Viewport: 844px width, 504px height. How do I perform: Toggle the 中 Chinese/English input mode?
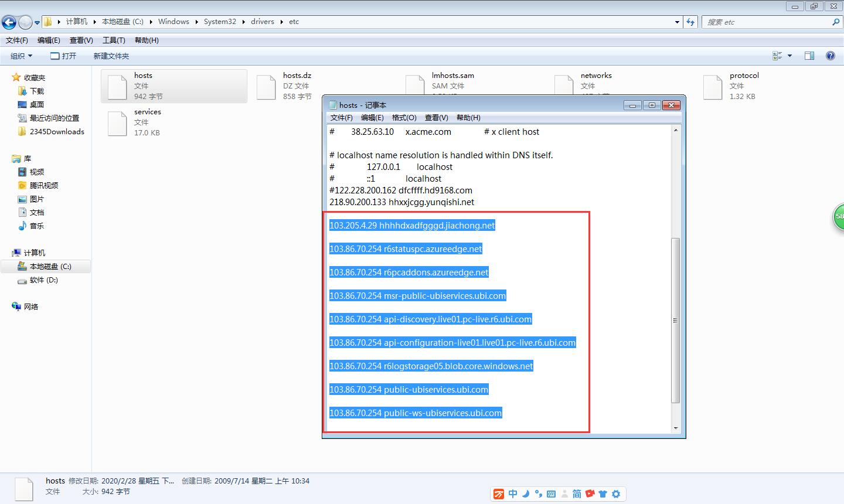[513, 494]
